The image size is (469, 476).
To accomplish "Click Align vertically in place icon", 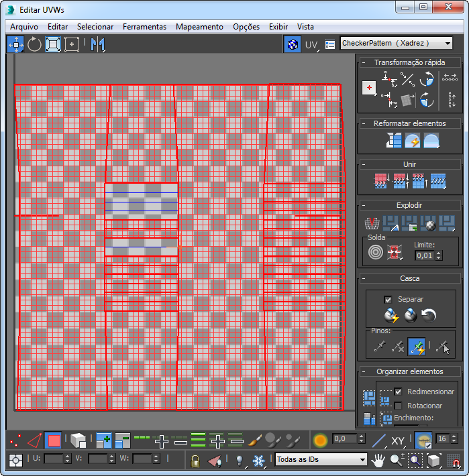I will [389, 100].
